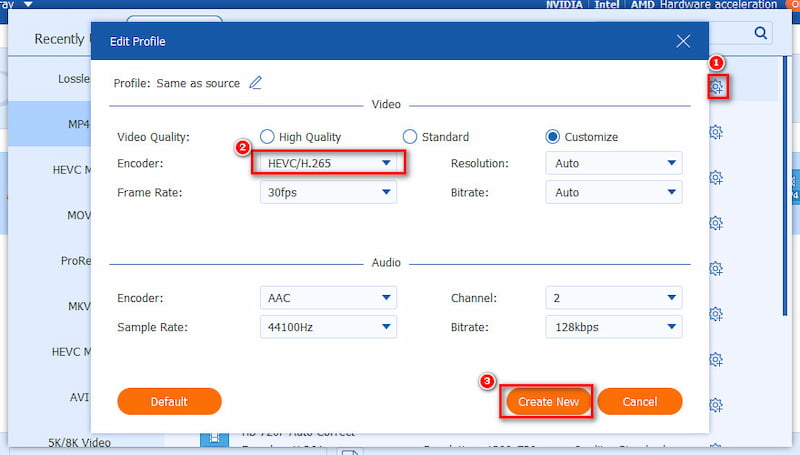Select the High Quality radio option
This screenshot has width=800, height=455.
click(267, 137)
